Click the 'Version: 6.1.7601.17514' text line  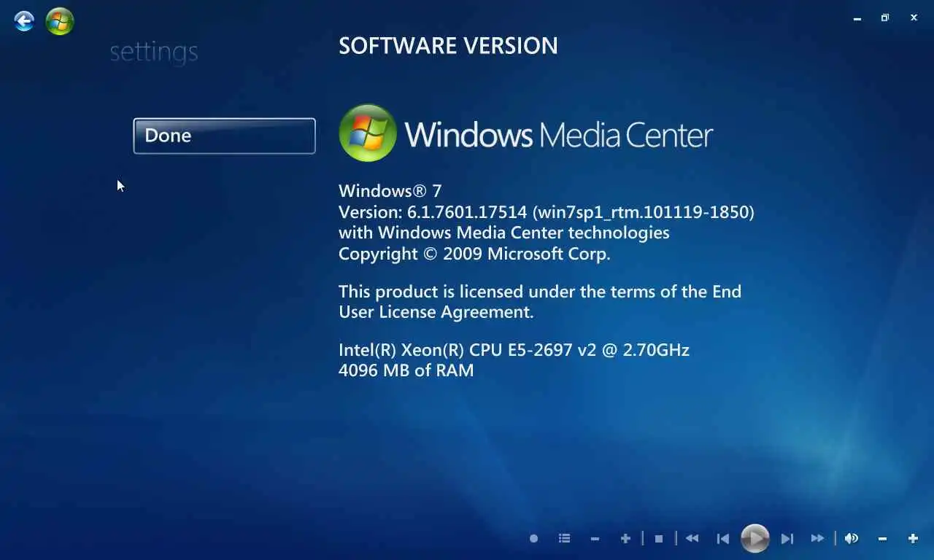pyautogui.click(x=547, y=212)
